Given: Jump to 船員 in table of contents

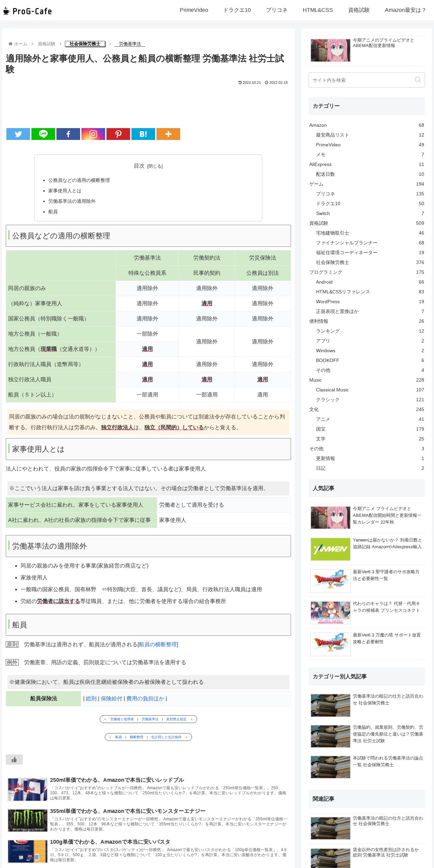Looking at the screenshot, I should 53,212.
